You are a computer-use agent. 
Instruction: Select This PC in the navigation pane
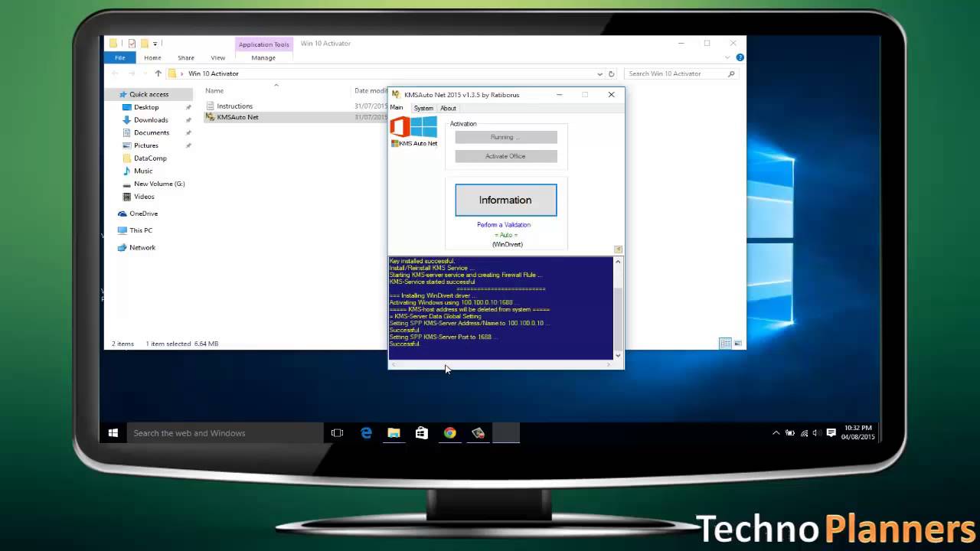pos(141,230)
